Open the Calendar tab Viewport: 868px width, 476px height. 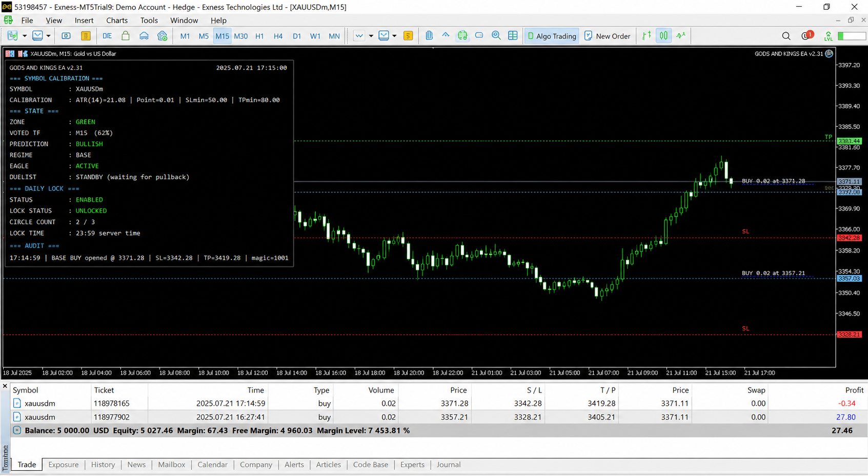[212, 465]
